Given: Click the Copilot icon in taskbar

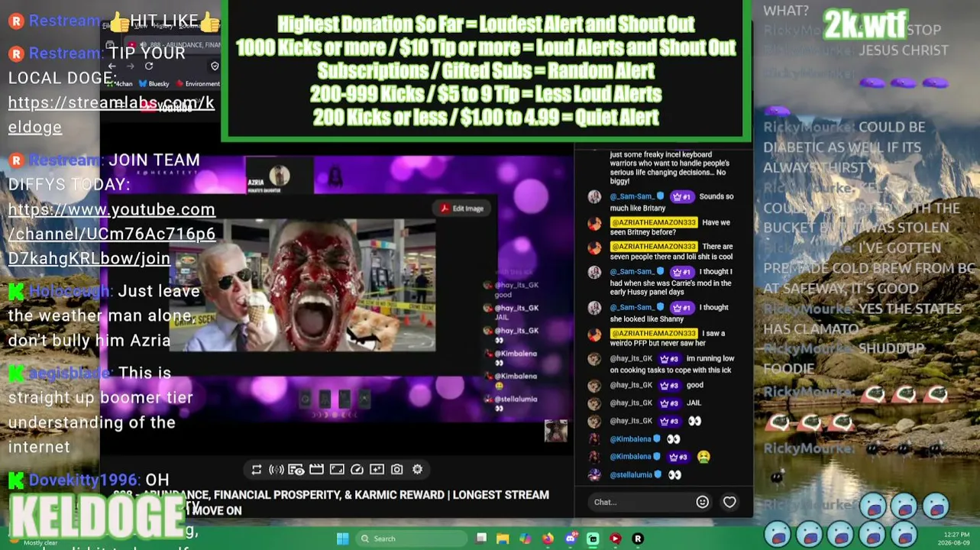Looking at the screenshot, I should pyautogui.click(x=526, y=539).
